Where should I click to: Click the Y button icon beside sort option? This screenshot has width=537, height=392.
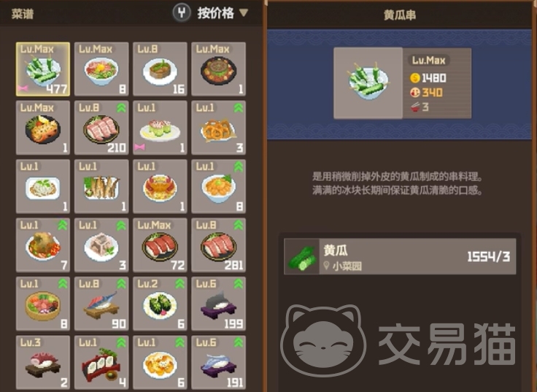tap(182, 13)
